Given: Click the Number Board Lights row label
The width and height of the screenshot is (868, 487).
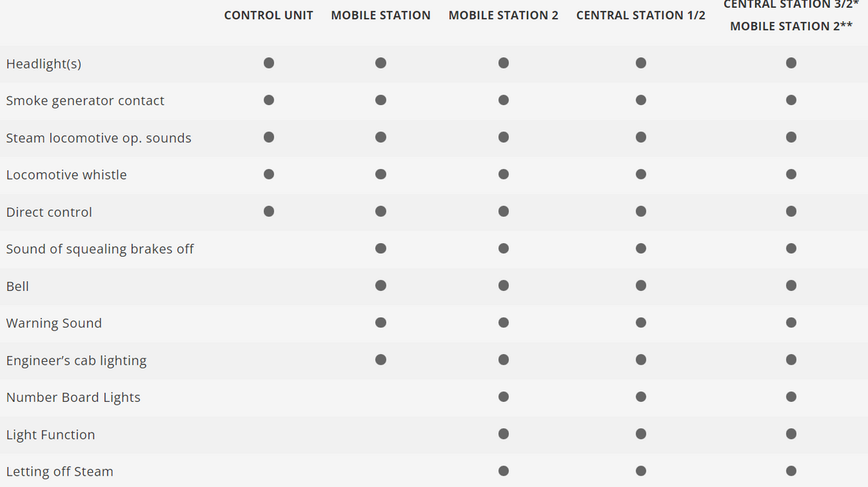Looking at the screenshot, I should (x=74, y=398).
